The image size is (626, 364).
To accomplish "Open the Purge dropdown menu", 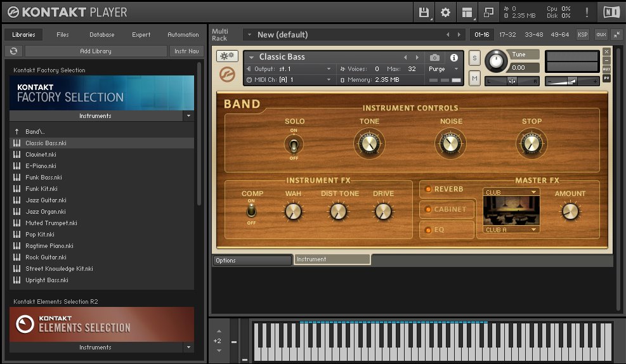I will click(x=456, y=69).
